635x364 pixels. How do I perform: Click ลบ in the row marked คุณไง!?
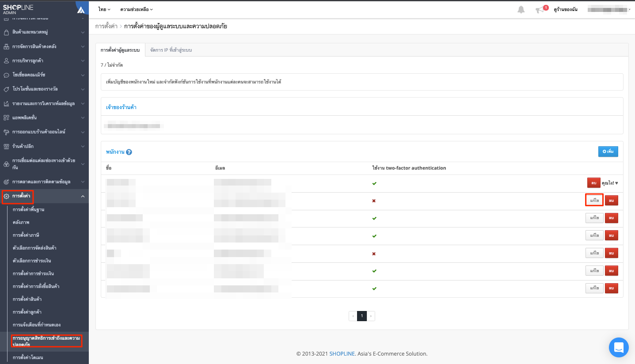click(x=593, y=182)
